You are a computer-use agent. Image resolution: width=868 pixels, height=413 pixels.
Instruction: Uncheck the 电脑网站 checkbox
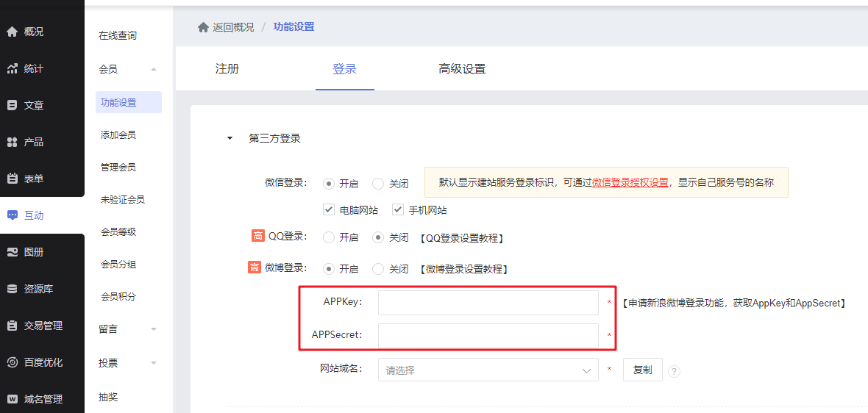click(329, 209)
